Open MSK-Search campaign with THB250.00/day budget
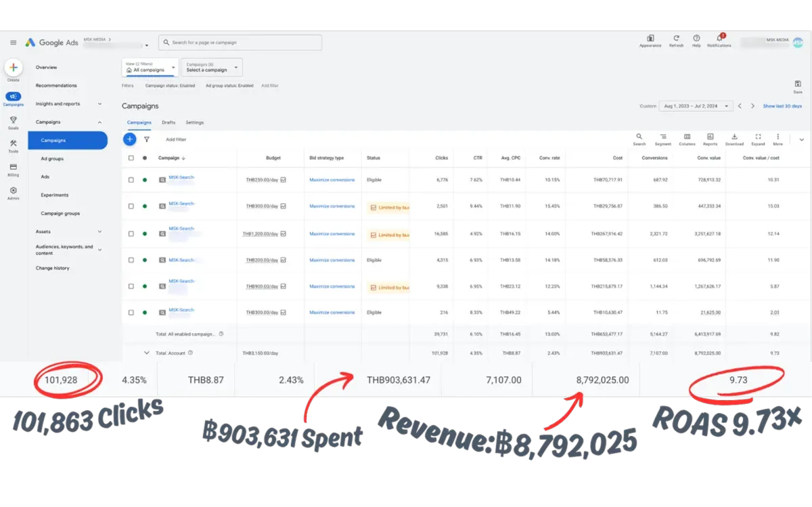The height and width of the screenshot is (507, 812). (182, 177)
